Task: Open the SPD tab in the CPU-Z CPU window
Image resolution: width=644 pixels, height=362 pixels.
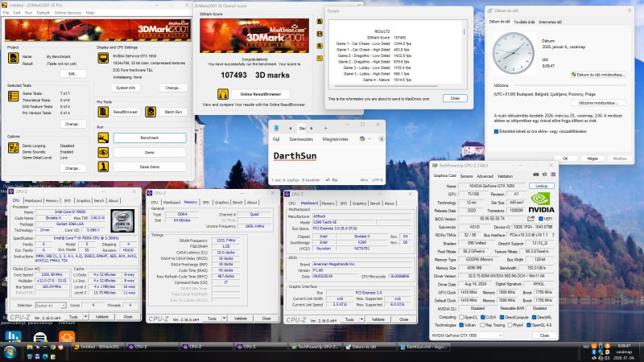Action: 68,200
